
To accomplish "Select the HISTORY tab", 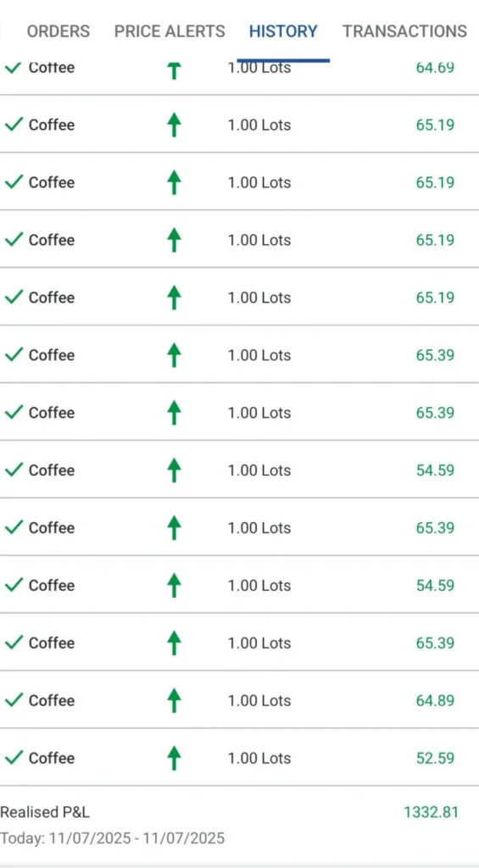I will click(283, 31).
